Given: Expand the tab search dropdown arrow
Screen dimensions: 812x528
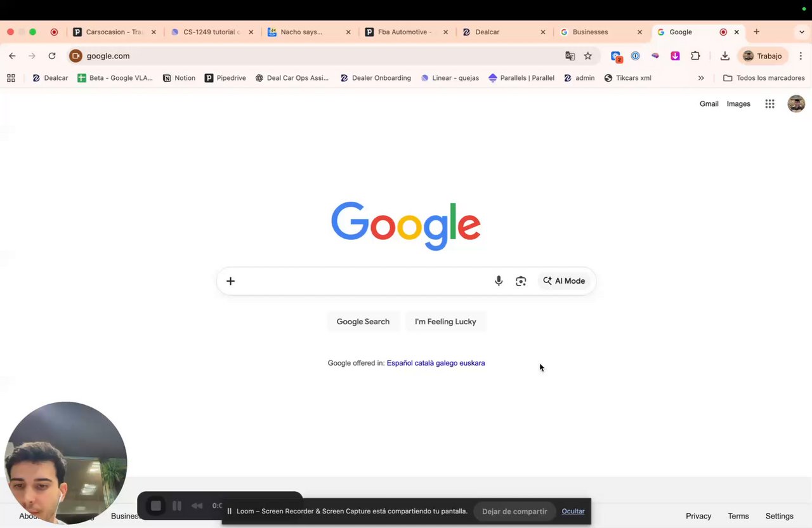Looking at the screenshot, I should pyautogui.click(x=802, y=32).
